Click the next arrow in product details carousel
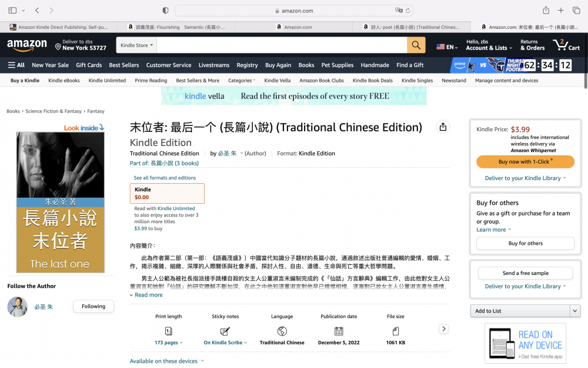The image size is (588, 368). click(444, 329)
